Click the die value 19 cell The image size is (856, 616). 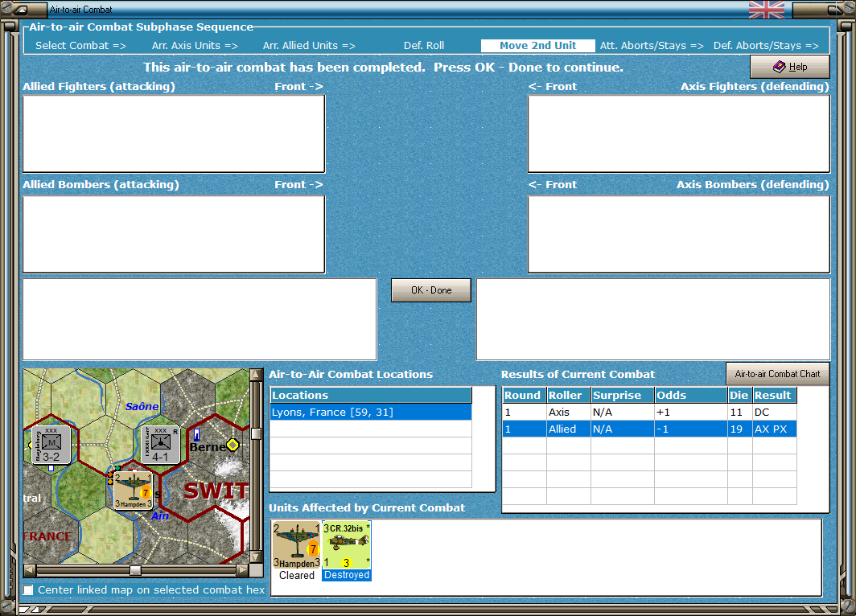tap(739, 429)
